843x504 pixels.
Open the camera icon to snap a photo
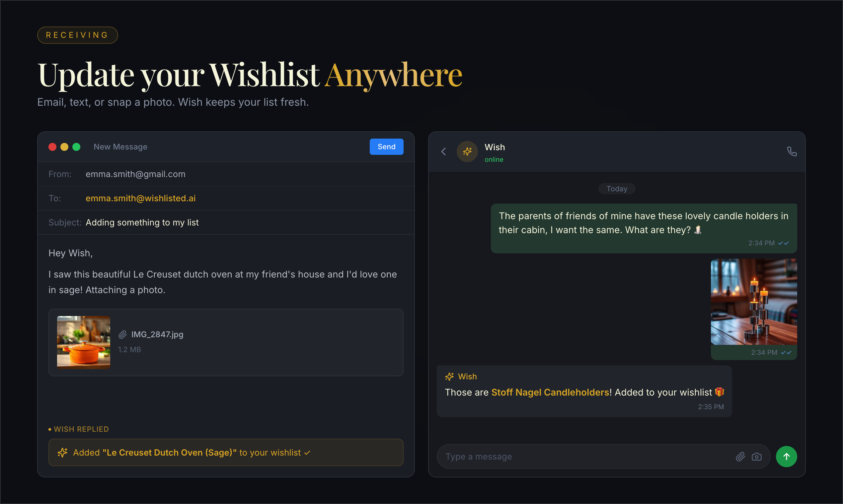pyautogui.click(x=757, y=457)
